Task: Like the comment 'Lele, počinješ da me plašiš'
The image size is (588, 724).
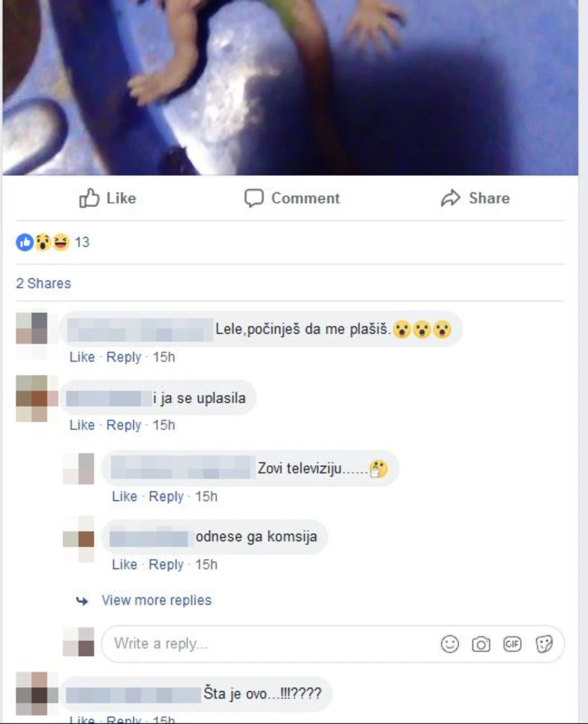Action: click(x=82, y=357)
